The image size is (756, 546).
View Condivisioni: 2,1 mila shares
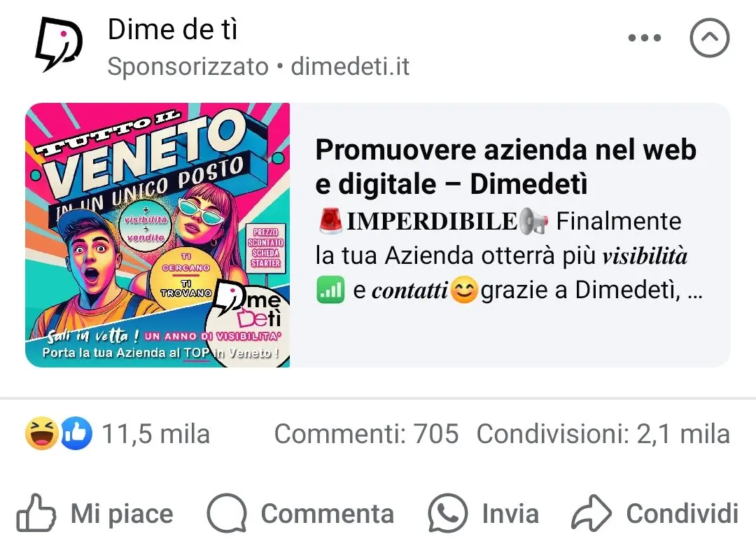pyautogui.click(x=603, y=433)
